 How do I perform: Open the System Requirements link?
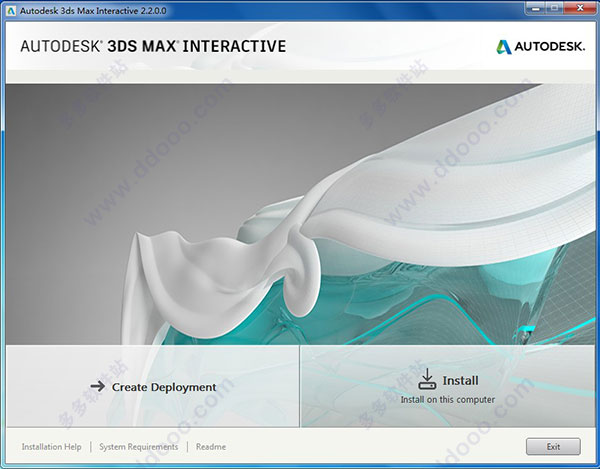tap(139, 446)
